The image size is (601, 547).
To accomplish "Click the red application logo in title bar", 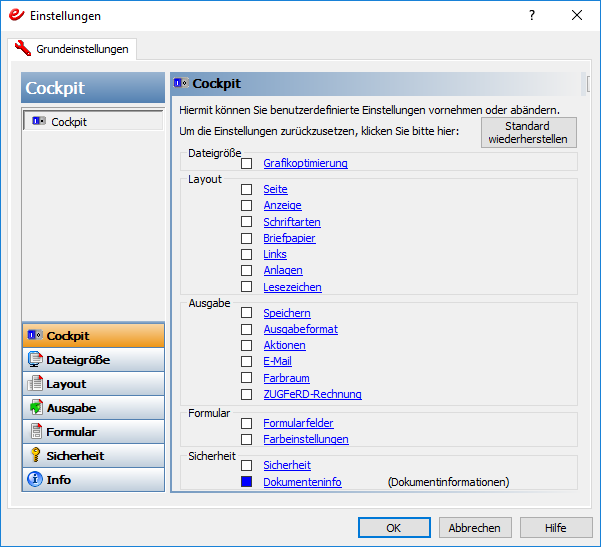I will [x=16, y=15].
